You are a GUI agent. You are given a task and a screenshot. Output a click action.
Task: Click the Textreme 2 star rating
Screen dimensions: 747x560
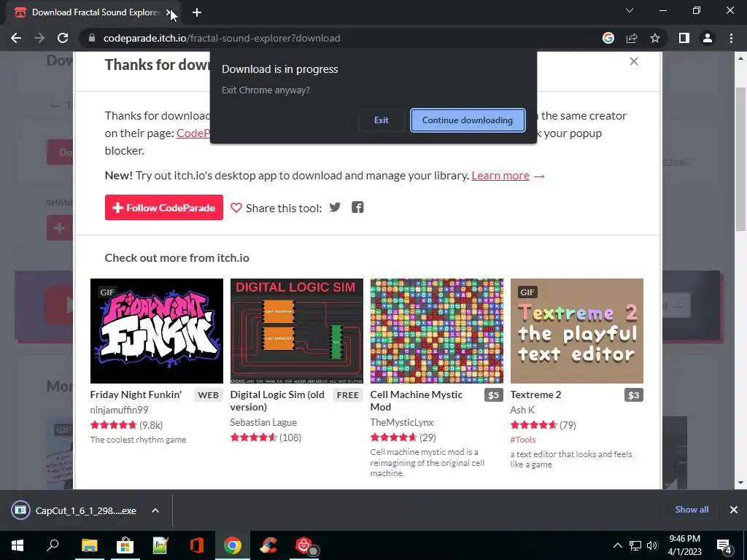533,425
